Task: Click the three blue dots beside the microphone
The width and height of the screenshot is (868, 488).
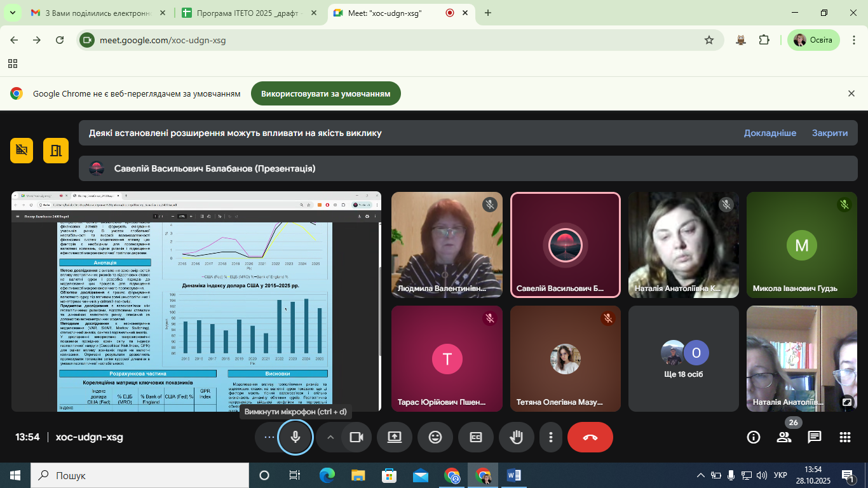Action: [x=269, y=437]
